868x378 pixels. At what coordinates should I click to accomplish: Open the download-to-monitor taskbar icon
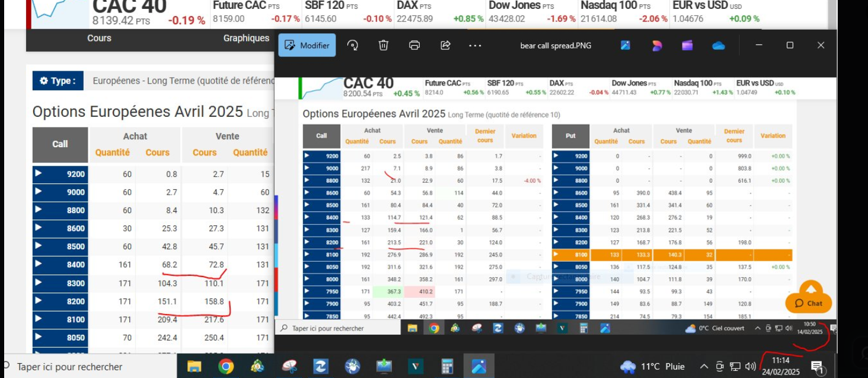384,367
